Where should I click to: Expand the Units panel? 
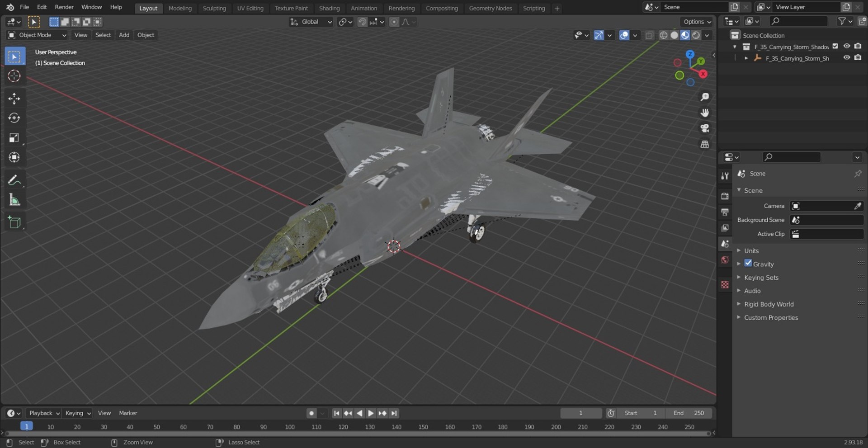click(x=751, y=250)
